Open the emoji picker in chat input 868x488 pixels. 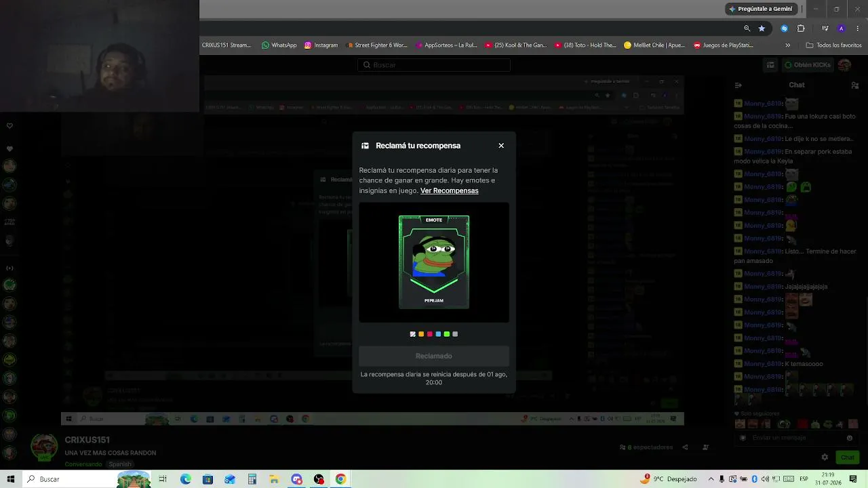point(850,438)
